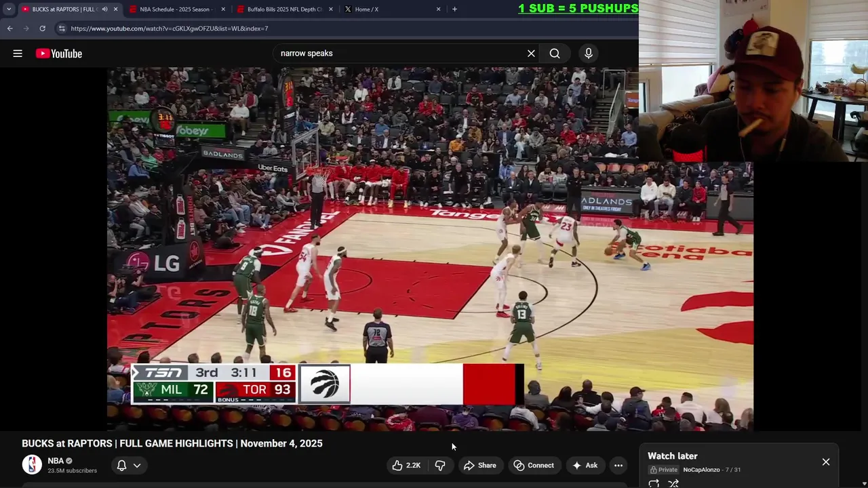868x488 pixels.
Task: Open the Ask AI button
Action: (x=585, y=465)
